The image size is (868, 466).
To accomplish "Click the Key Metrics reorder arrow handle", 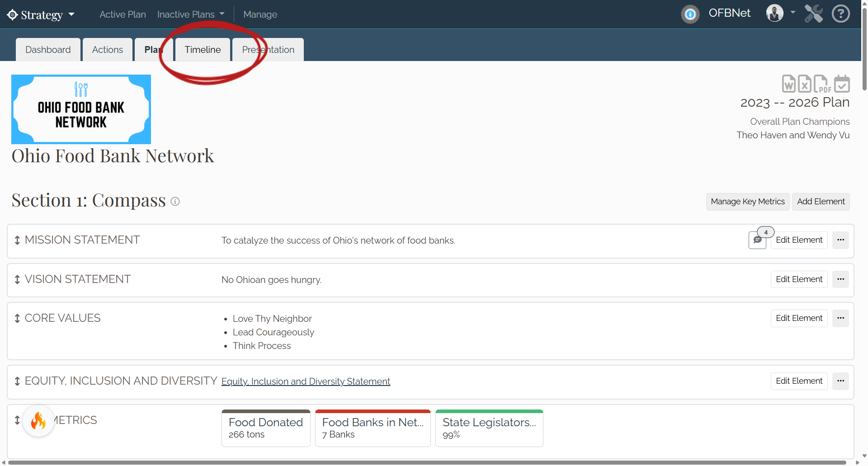I will pyautogui.click(x=17, y=420).
